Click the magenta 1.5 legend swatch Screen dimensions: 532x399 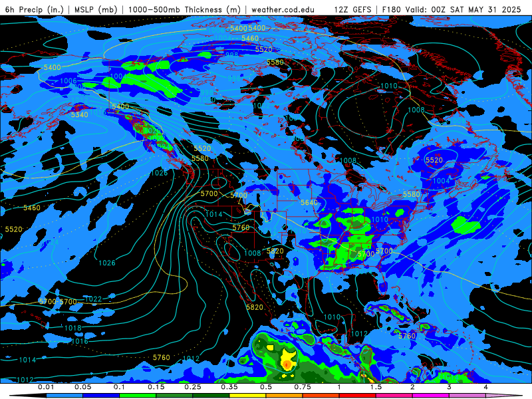click(x=394, y=396)
